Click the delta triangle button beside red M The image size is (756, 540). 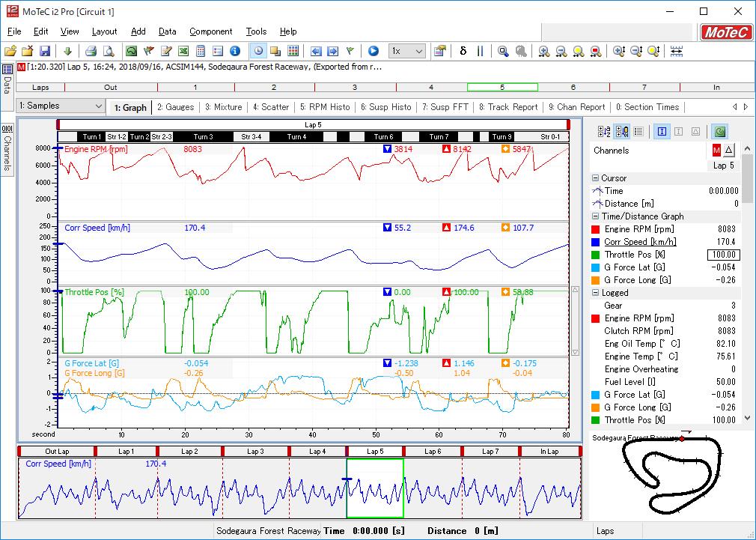tap(728, 151)
